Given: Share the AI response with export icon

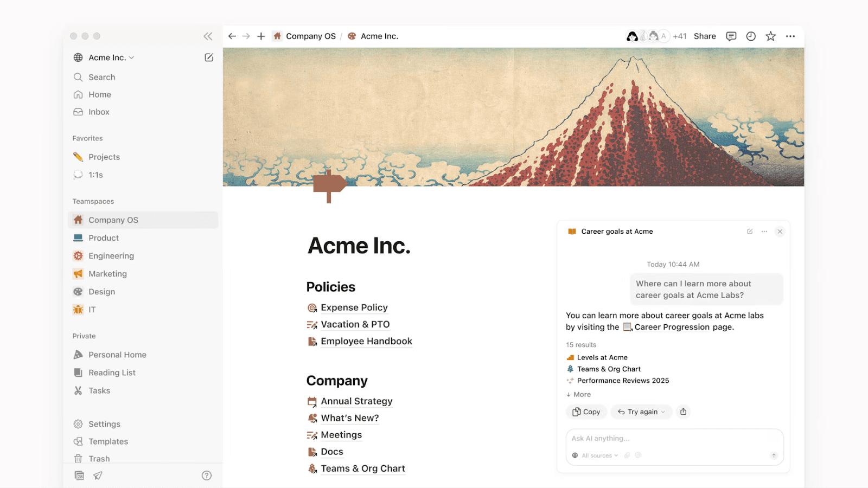Looking at the screenshot, I should pos(684,412).
